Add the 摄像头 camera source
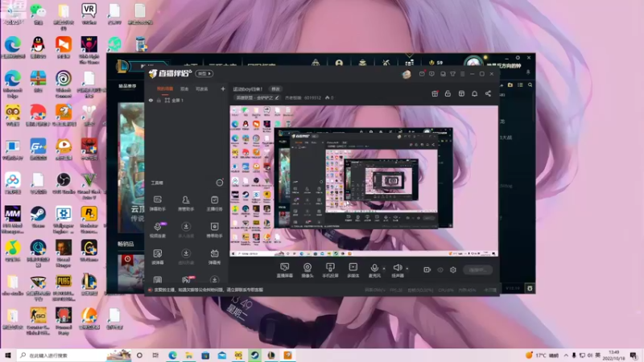 pyautogui.click(x=308, y=269)
